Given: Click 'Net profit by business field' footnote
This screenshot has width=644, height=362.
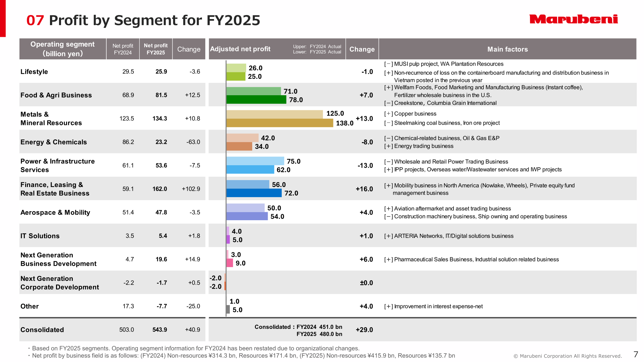Looking at the screenshot, I should [241, 356].
